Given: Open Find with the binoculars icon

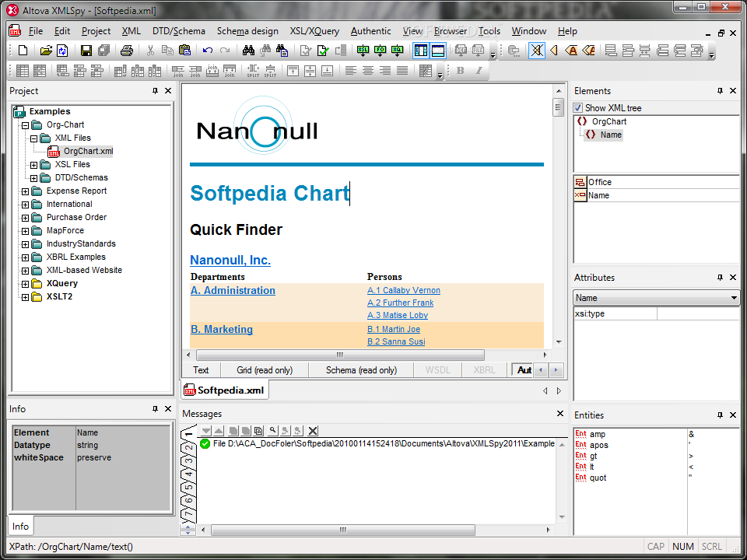Looking at the screenshot, I should click(248, 51).
